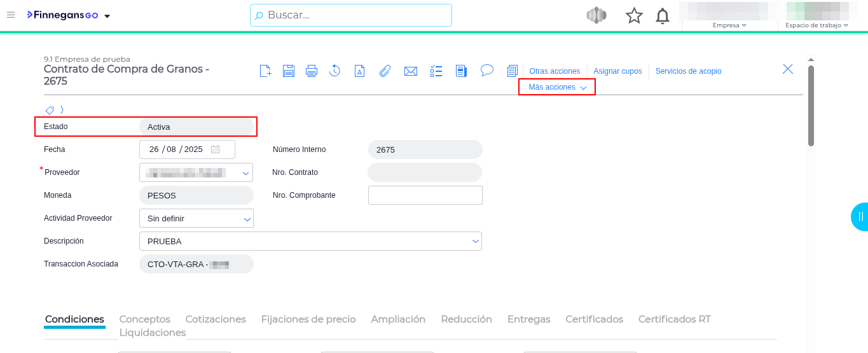Open the hamburger menu at top left
The height and width of the screenshot is (353, 868).
click(x=11, y=15)
